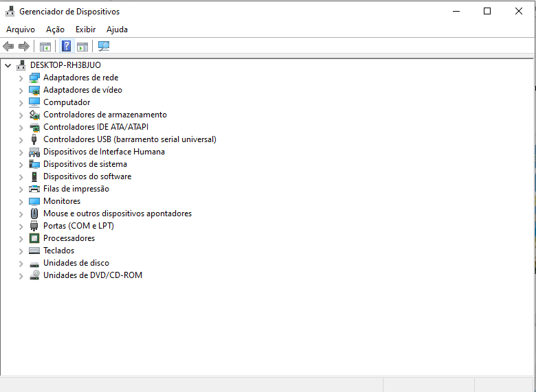Image resolution: width=536 pixels, height=392 pixels.
Task: Select the Filas de impressão label
Action: click(x=76, y=189)
